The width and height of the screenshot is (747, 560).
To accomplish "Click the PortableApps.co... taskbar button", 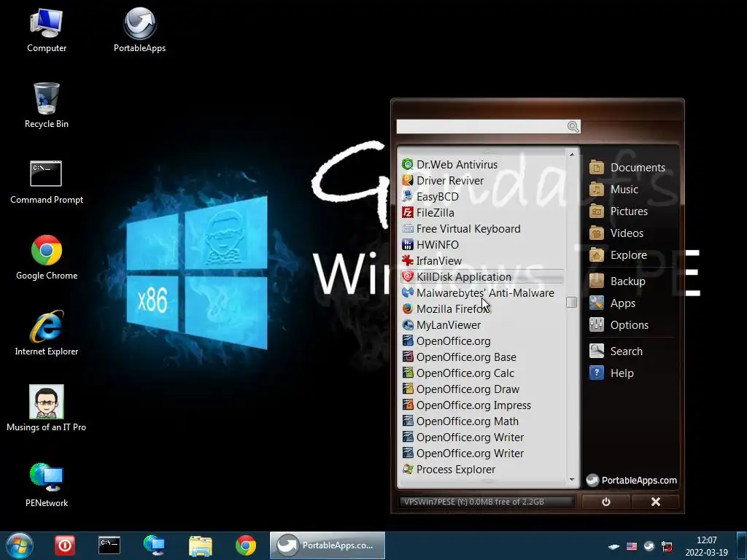I will point(328,545).
